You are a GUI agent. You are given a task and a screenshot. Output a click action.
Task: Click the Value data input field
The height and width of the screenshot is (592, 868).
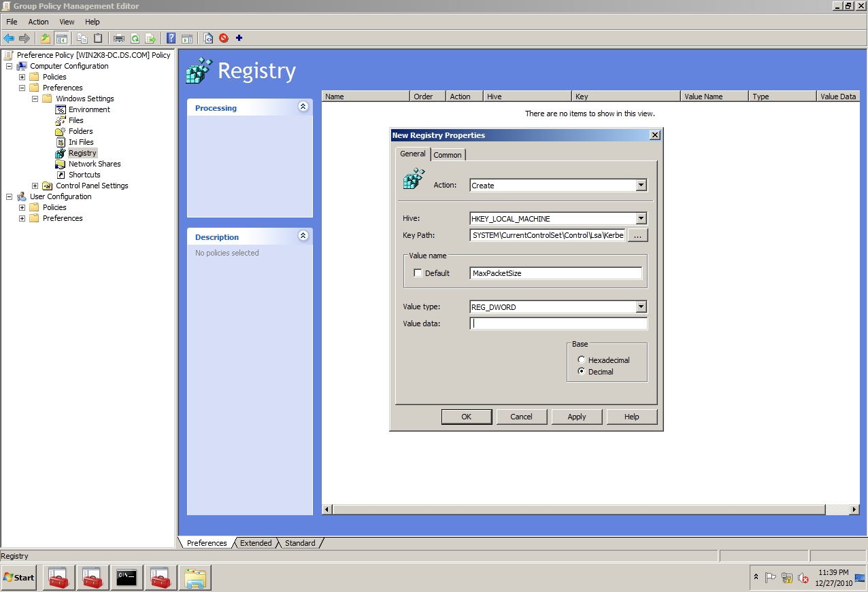point(558,324)
